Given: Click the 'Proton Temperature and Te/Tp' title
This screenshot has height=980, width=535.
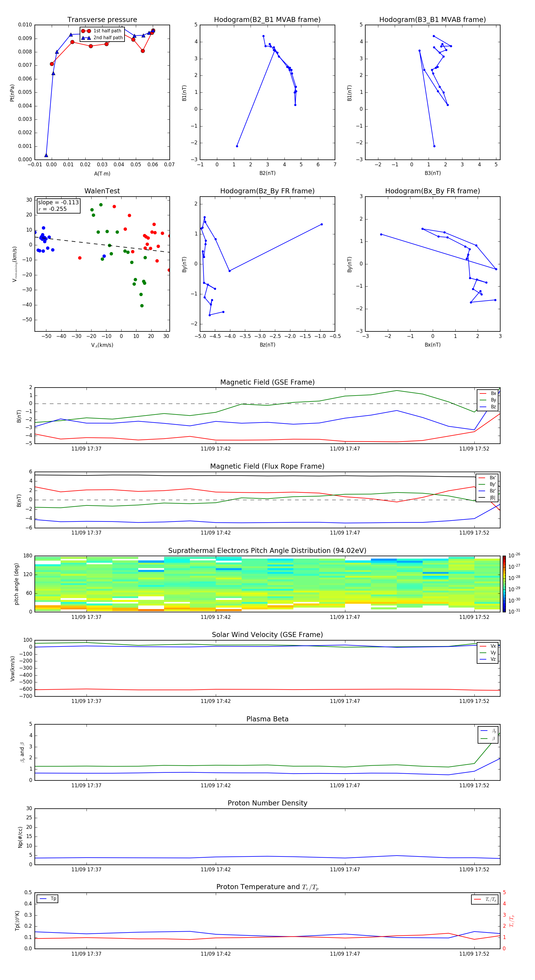Looking at the screenshot, I should click(x=267, y=887).
